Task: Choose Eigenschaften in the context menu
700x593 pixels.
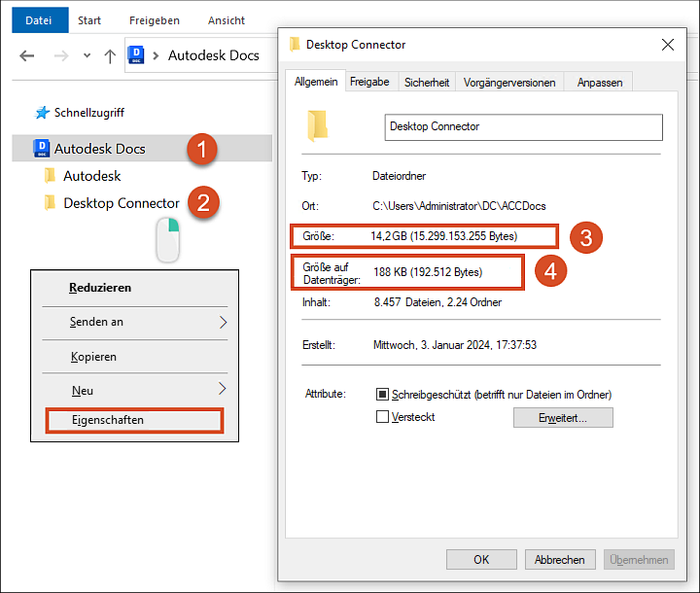Action: [x=134, y=420]
